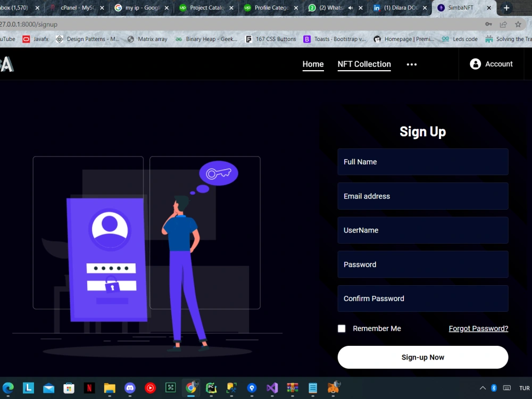Launch Microsoft Store from taskbar

tap(69, 387)
